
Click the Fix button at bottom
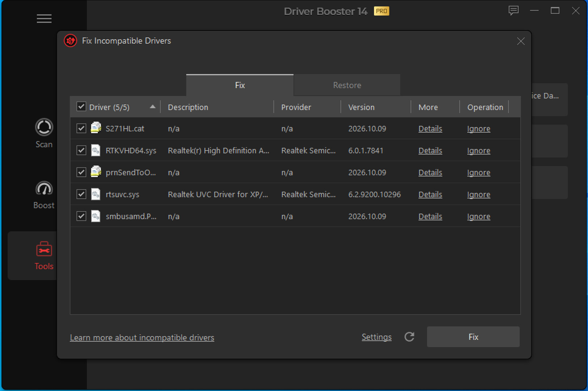pos(473,337)
